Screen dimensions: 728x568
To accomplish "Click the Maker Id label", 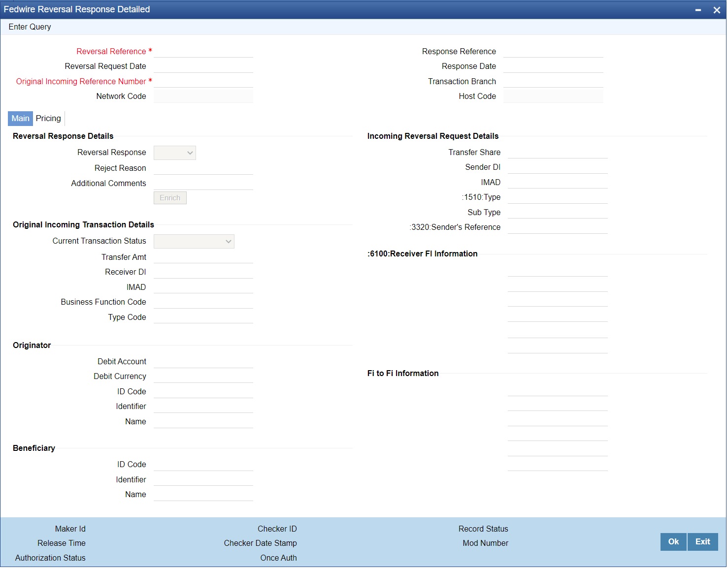I will click(70, 529).
